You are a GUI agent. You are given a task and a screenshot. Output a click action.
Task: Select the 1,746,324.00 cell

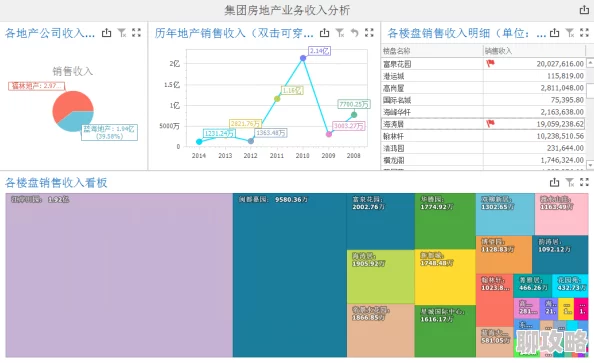coord(535,160)
